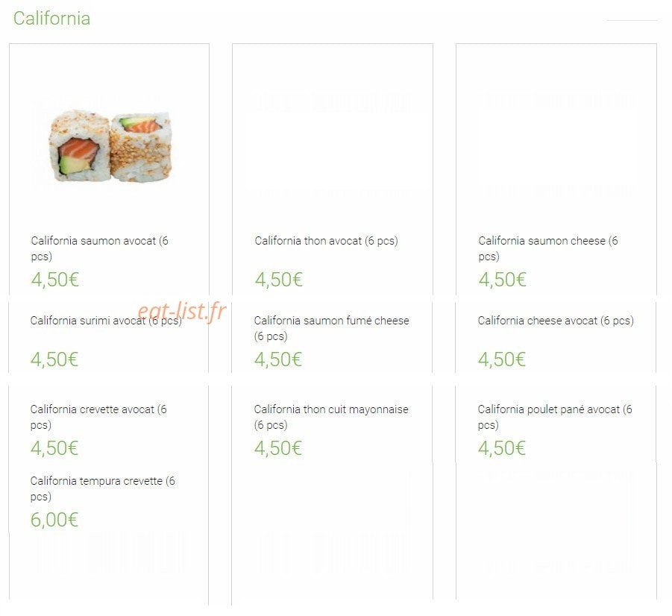
Task: Click 4,50€ price under saumon cheese
Action: point(502,280)
